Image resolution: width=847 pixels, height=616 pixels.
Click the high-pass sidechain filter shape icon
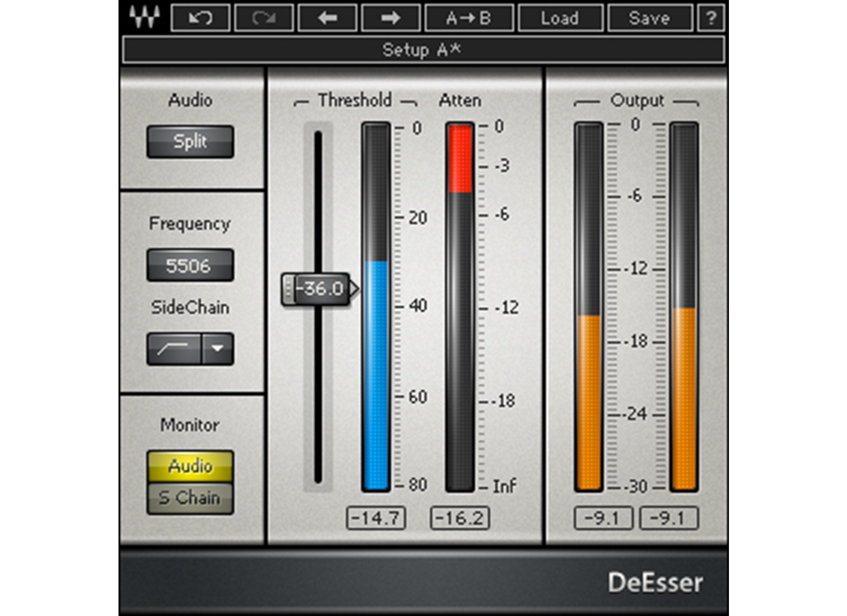(x=174, y=349)
